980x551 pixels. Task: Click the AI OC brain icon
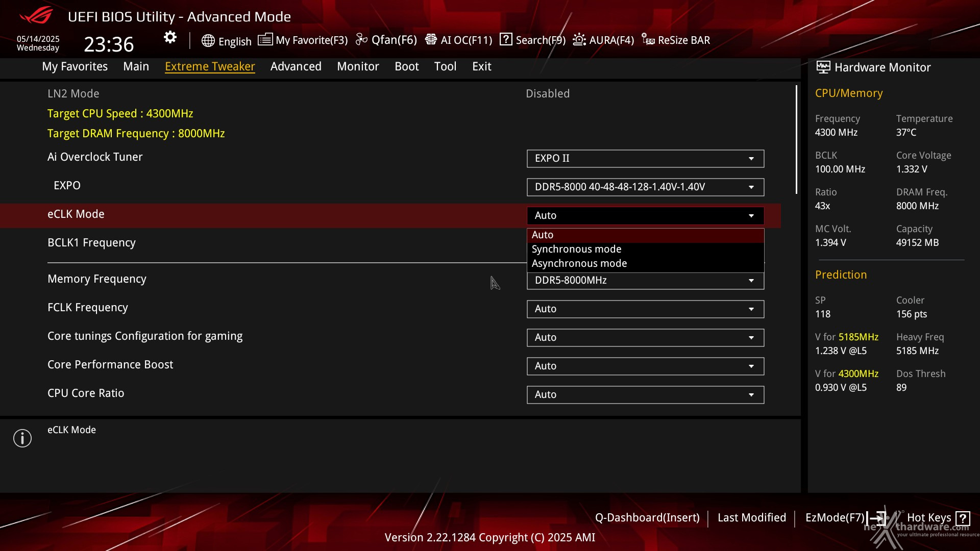pos(431,39)
